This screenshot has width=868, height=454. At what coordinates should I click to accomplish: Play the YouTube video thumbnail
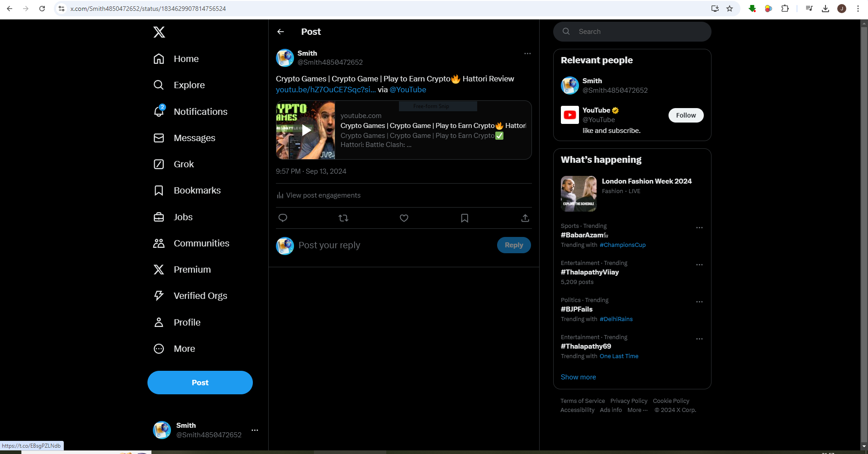tap(306, 130)
